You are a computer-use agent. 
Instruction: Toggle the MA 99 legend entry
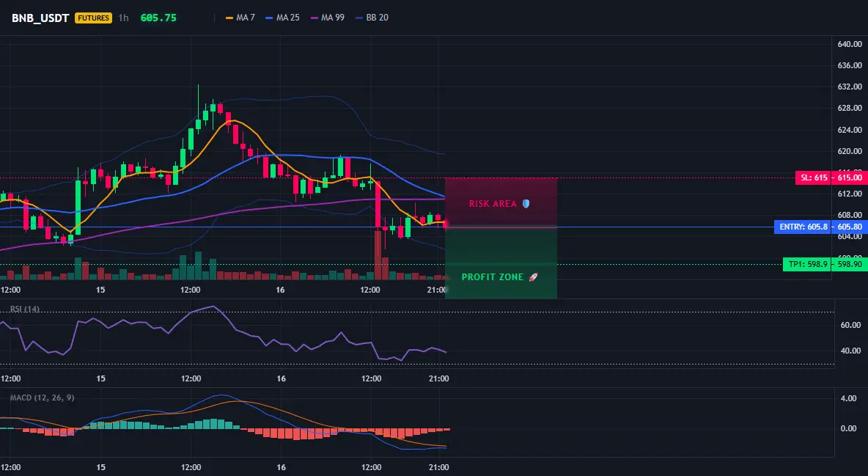click(x=328, y=18)
